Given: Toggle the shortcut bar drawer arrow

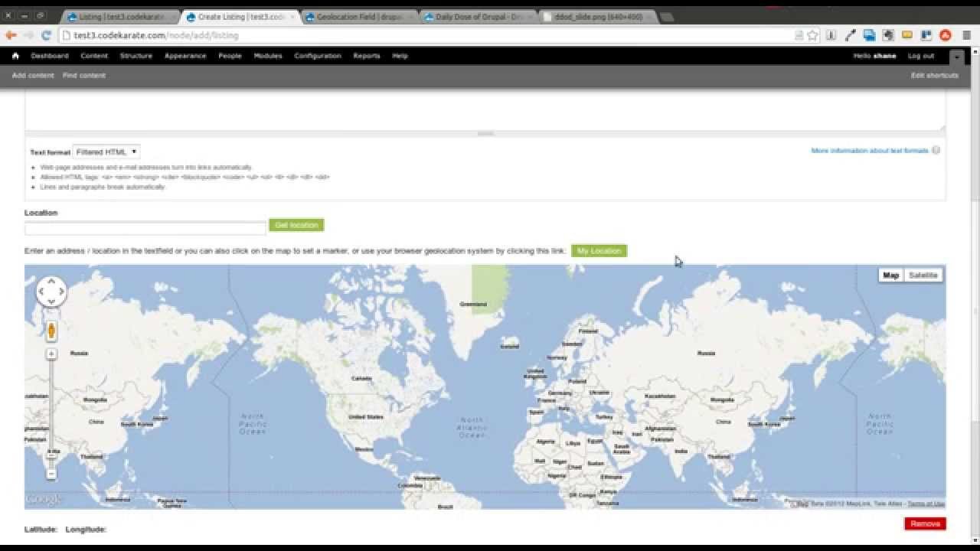Looking at the screenshot, I should tap(957, 57).
